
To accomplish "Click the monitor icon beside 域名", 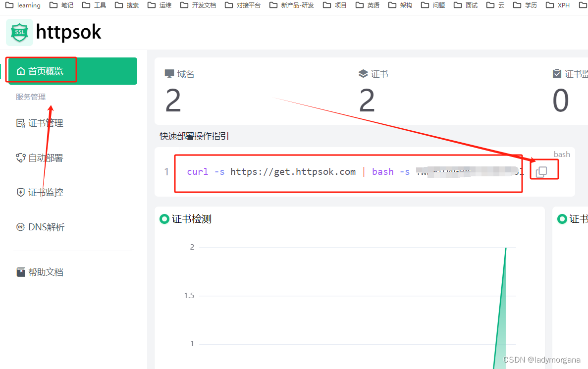I will [x=169, y=73].
